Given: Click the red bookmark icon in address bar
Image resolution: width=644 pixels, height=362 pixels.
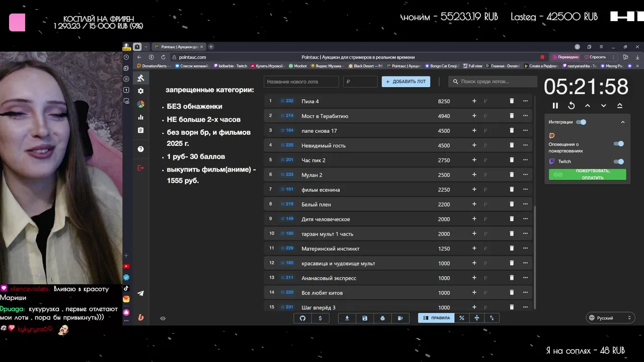Looking at the screenshot, I should coord(542,57).
